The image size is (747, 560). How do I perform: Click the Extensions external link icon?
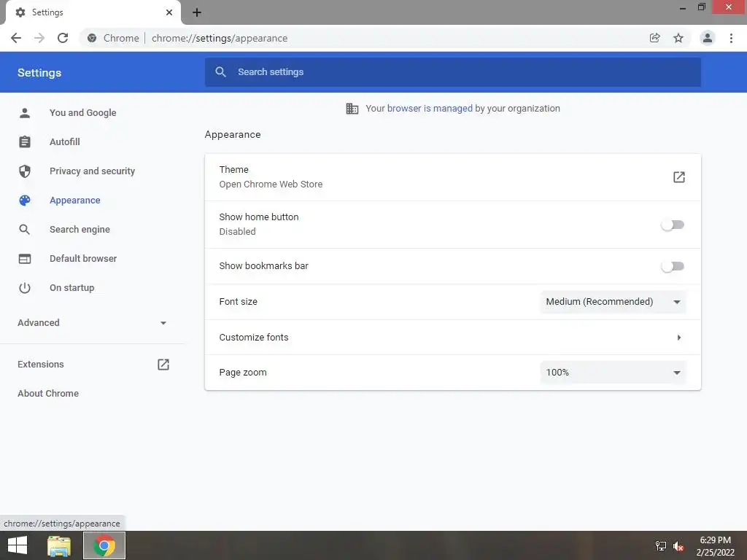coord(163,365)
